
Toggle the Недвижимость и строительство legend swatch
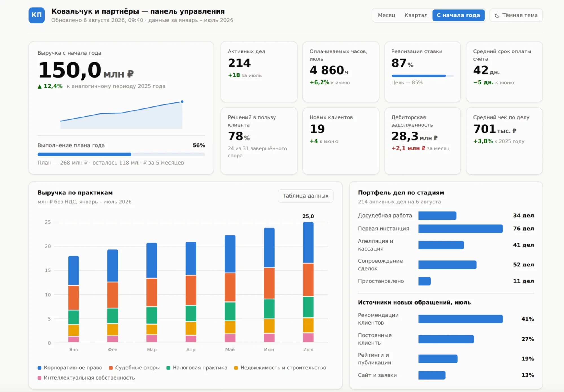[x=236, y=368]
